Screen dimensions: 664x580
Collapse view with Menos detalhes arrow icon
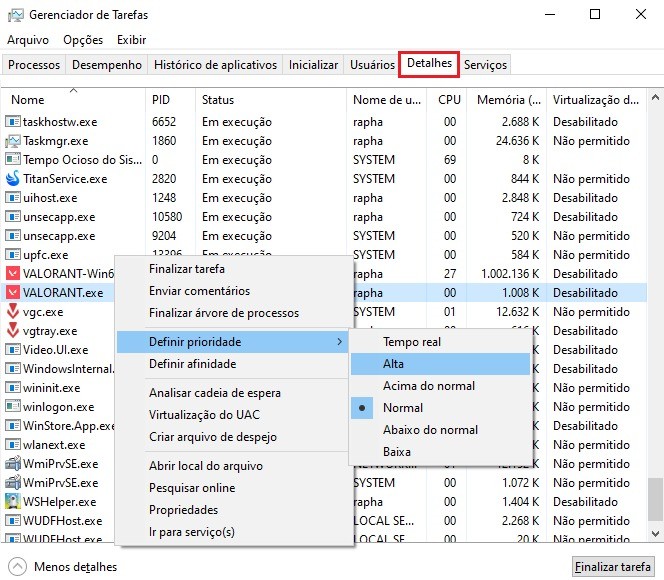17,566
